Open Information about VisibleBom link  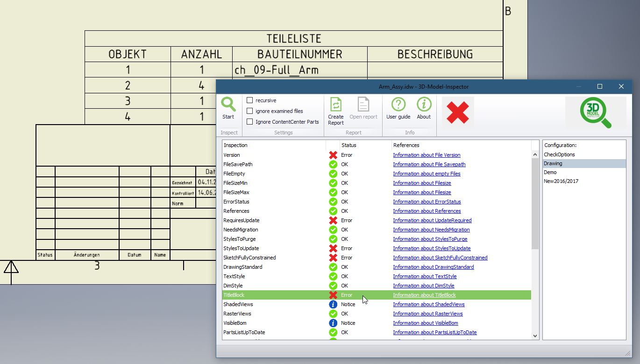(x=425, y=323)
